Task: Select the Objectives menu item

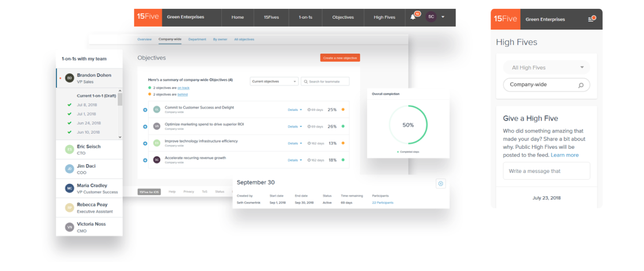Action: coord(343,17)
